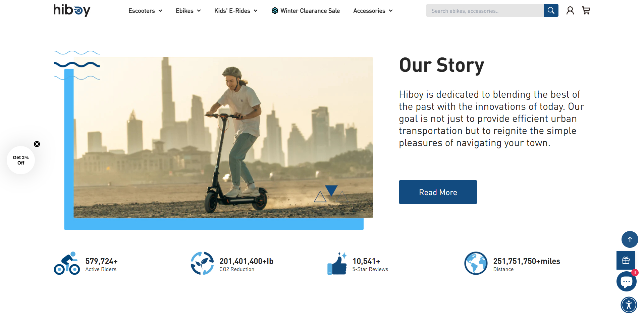Expand the Ebikes dropdown menu
Image resolution: width=644 pixels, height=320 pixels.
tap(188, 11)
